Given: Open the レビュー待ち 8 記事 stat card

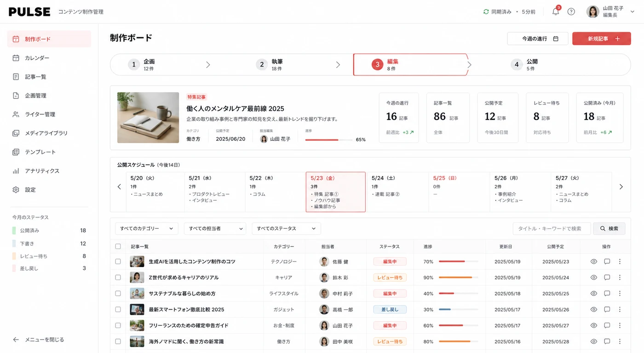Looking at the screenshot, I should point(547,118).
